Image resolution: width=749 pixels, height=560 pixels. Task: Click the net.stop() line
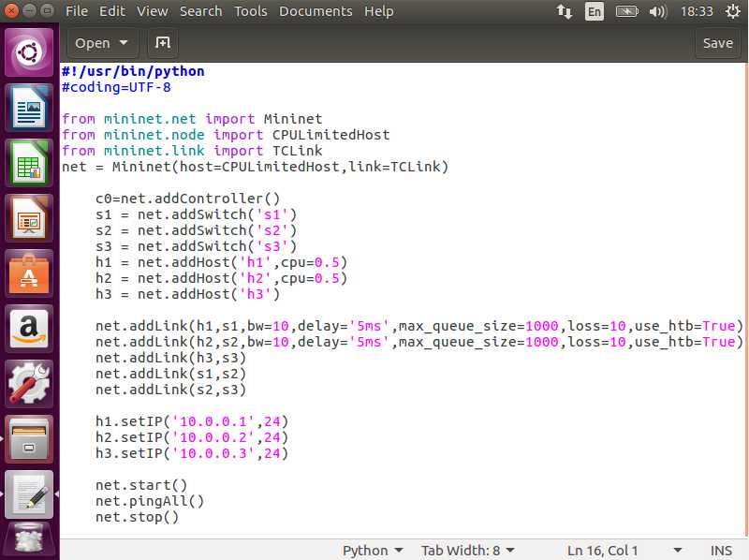(137, 517)
